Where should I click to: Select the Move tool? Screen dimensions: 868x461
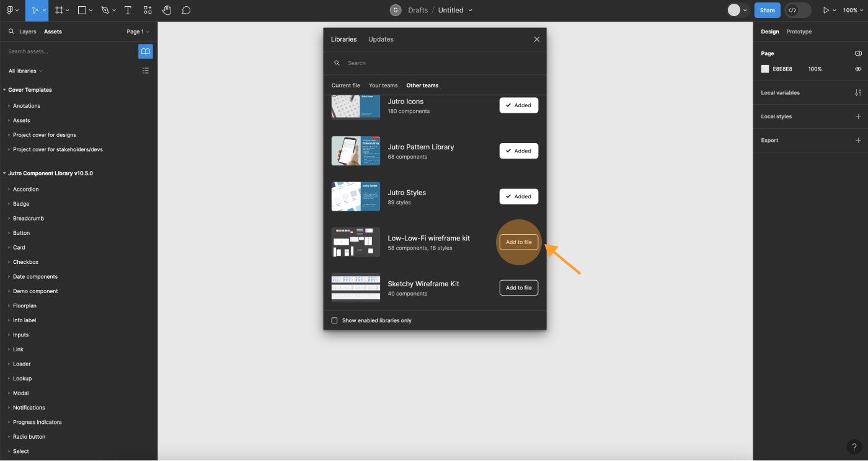point(35,11)
